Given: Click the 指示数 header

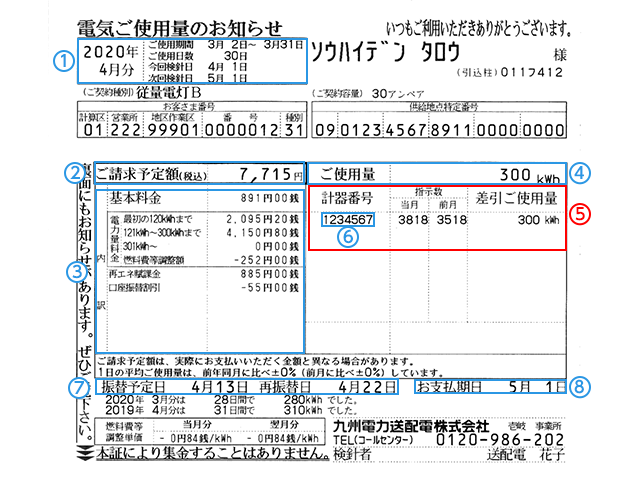Looking at the screenshot, I should point(428,191).
